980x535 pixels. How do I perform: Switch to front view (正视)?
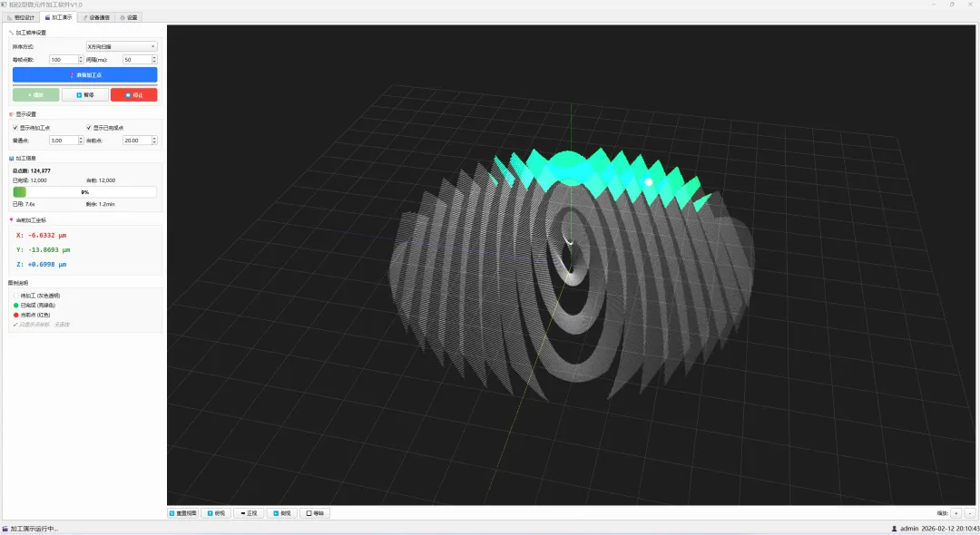[249, 513]
